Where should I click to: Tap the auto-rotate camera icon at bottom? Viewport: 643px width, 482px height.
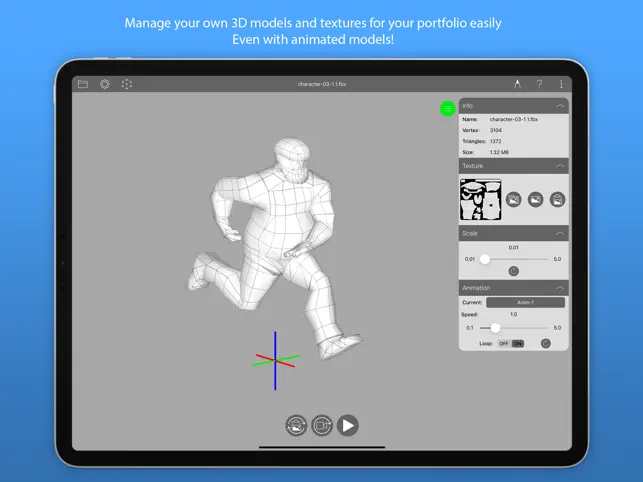pos(296,425)
